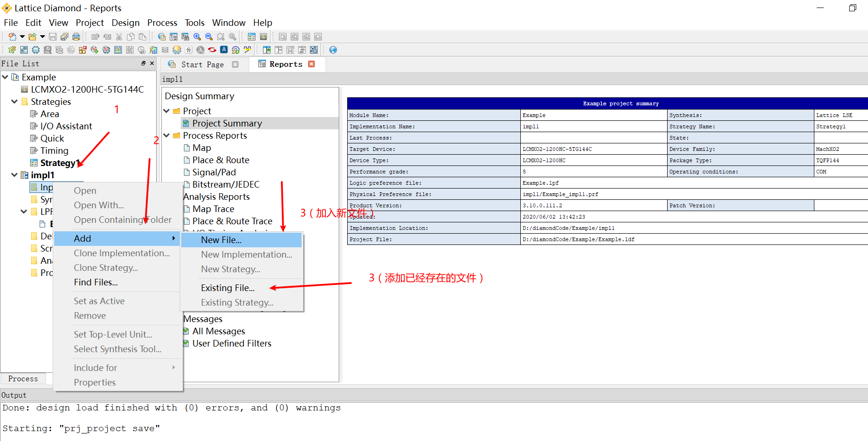Click the Cut scissors icon

coord(119,37)
